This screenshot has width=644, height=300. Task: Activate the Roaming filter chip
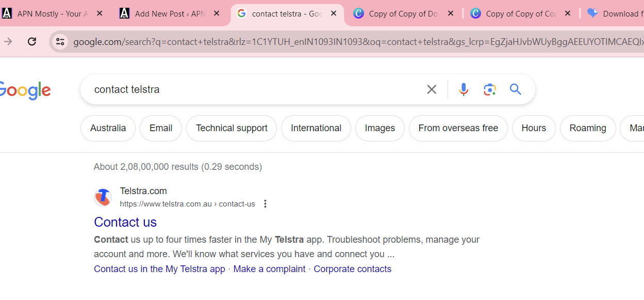tap(588, 128)
